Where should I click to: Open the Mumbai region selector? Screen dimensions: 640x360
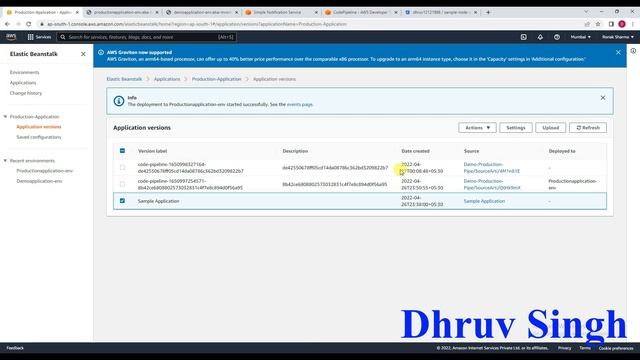pos(580,37)
